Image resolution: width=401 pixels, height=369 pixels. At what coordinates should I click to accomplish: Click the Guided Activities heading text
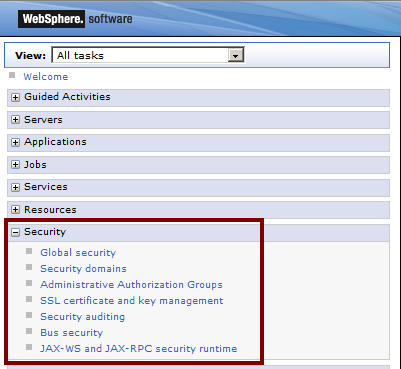[x=67, y=97]
